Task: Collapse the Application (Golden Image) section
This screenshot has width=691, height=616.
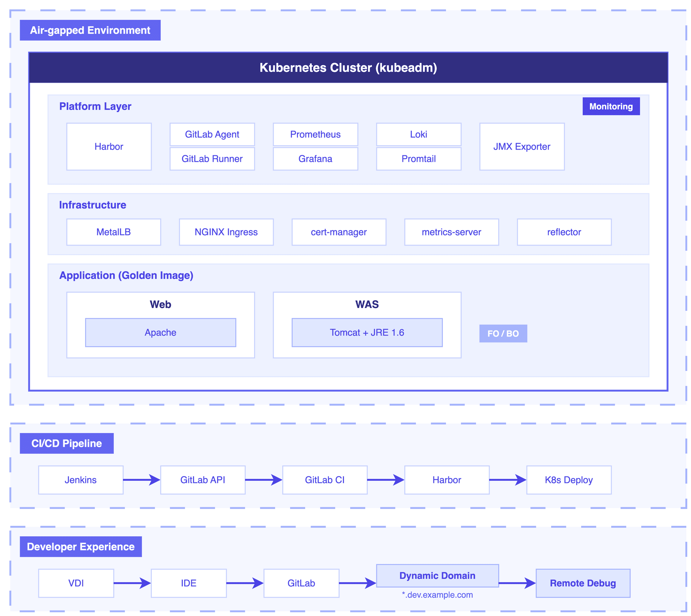Action: (126, 275)
